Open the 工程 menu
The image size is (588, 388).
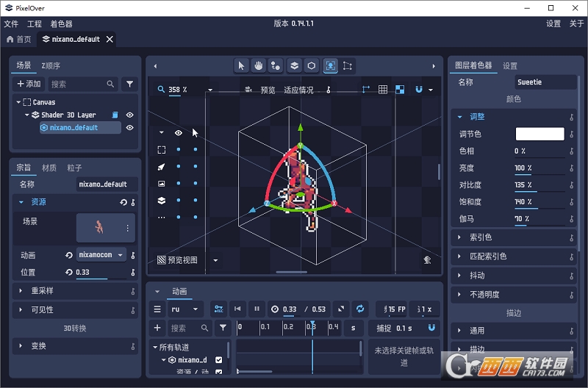tap(34, 24)
